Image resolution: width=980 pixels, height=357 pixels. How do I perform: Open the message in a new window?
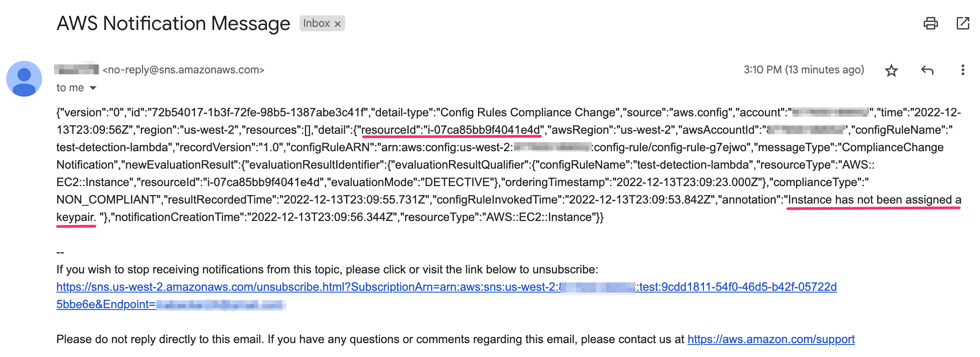(963, 23)
